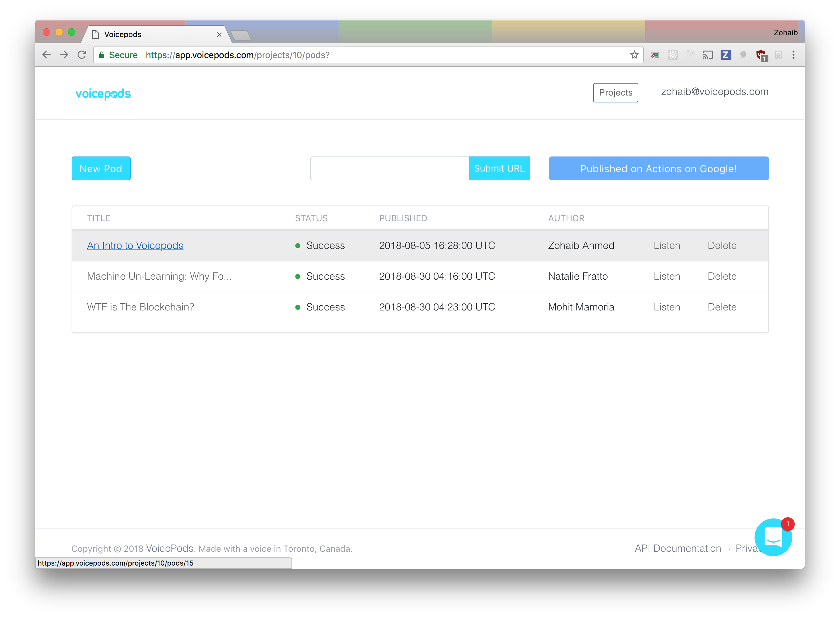
Task: Click author name Mohit Mamoria
Action: click(581, 307)
